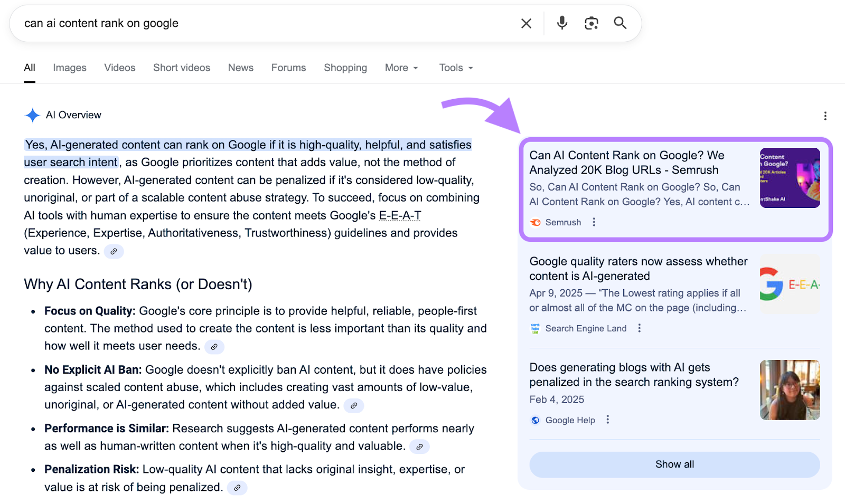Click the AI Overview sparkle icon

click(32, 115)
